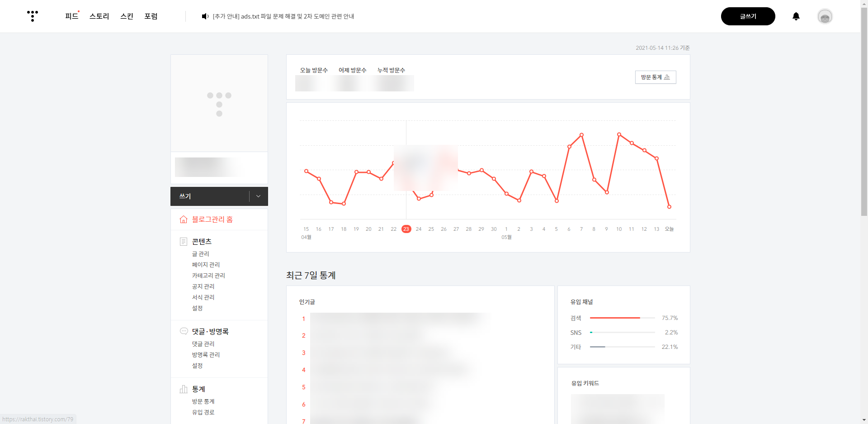Open 페이지 관리
Screen dimensions: 868x424
pos(206,265)
